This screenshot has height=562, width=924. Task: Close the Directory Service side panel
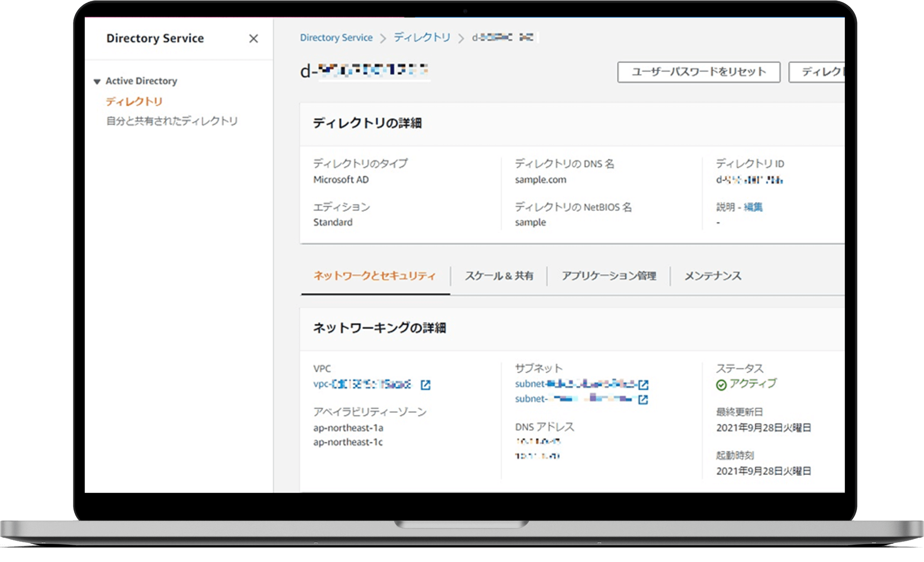253,38
